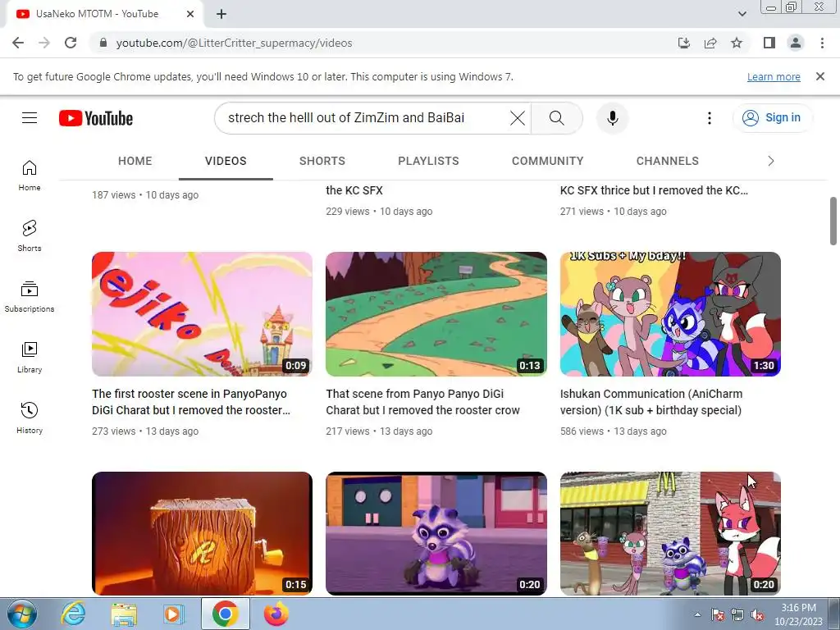
Task: Follow the Learn more link
Action: 774,76
